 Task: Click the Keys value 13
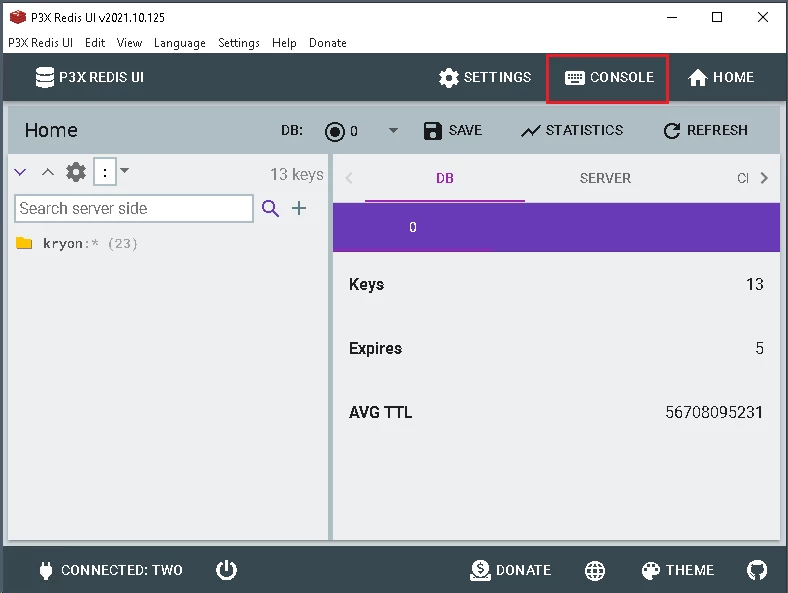tap(755, 284)
